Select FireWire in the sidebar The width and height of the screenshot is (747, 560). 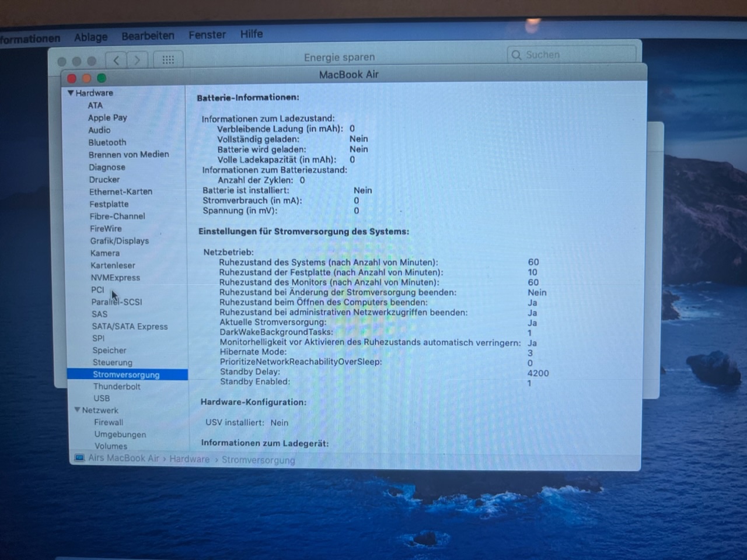[106, 229]
